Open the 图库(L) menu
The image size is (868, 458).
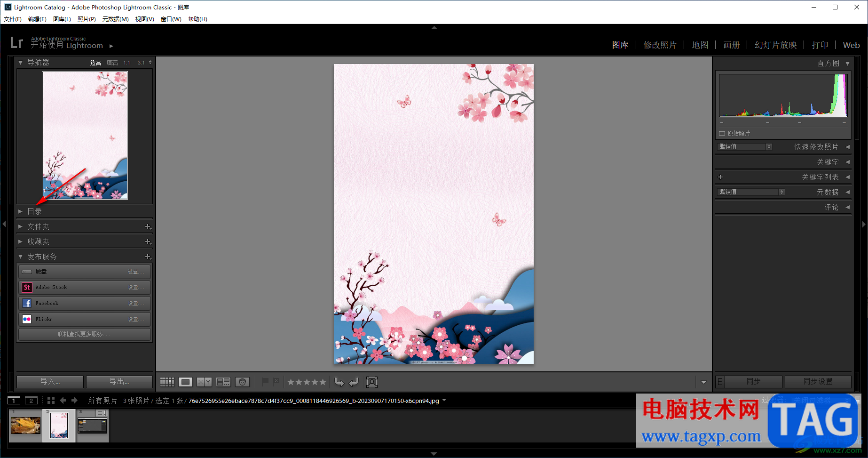tap(62, 19)
